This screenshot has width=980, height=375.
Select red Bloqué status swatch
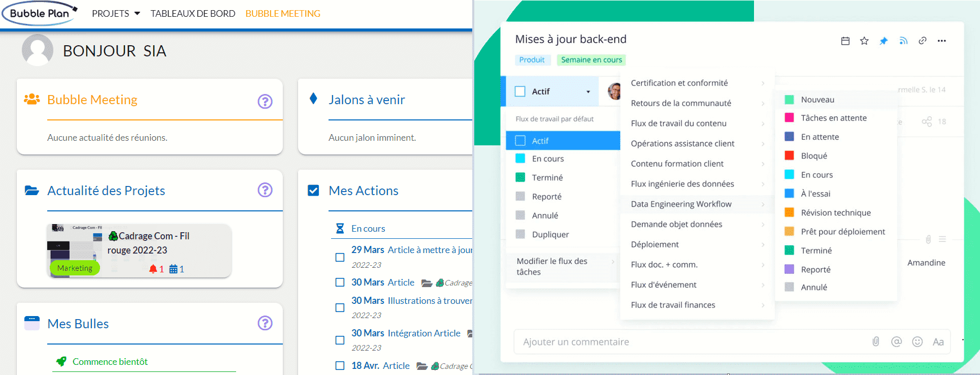(x=789, y=155)
